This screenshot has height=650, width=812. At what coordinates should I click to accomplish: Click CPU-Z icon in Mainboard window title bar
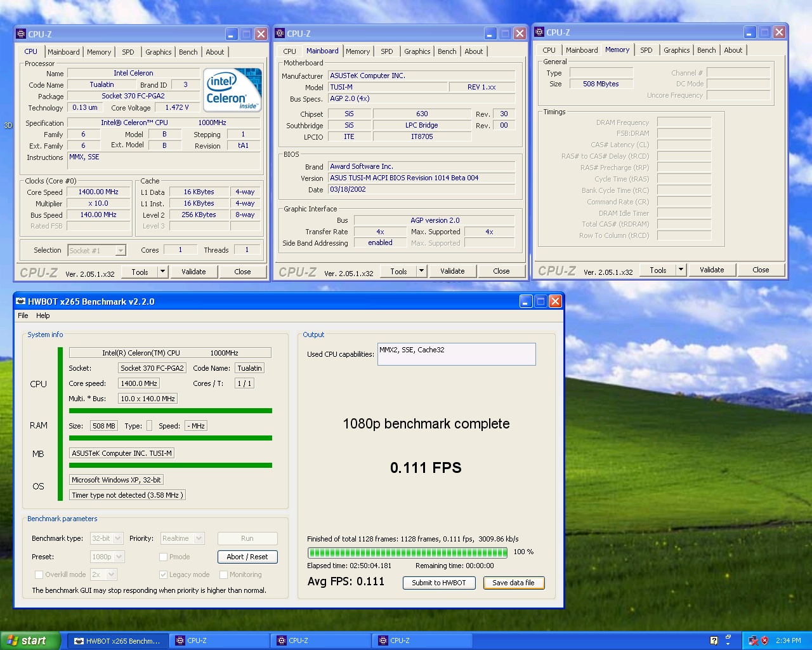[x=280, y=34]
